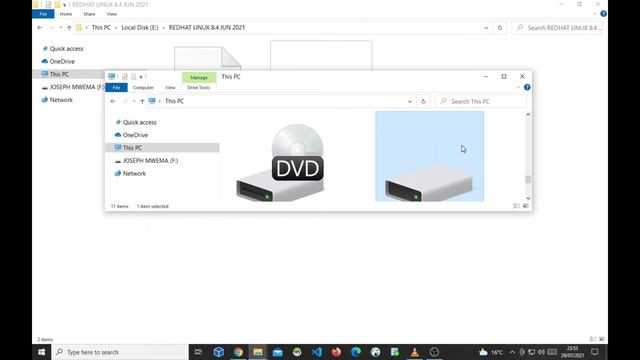Click New folder icon in This PC title bar
This screenshot has height=360, width=640.
point(133,77)
